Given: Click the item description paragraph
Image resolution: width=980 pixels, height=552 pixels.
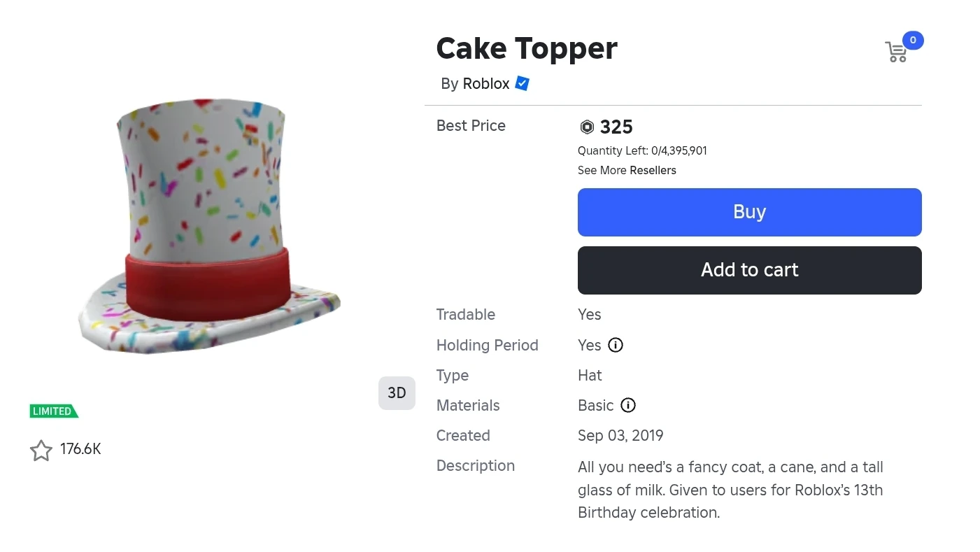Looking at the screenshot, I should point(730,490).
